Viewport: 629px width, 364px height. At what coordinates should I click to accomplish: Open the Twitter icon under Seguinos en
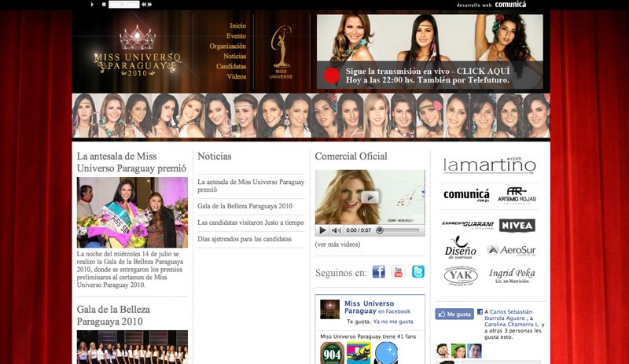click(x=418, y=272)
